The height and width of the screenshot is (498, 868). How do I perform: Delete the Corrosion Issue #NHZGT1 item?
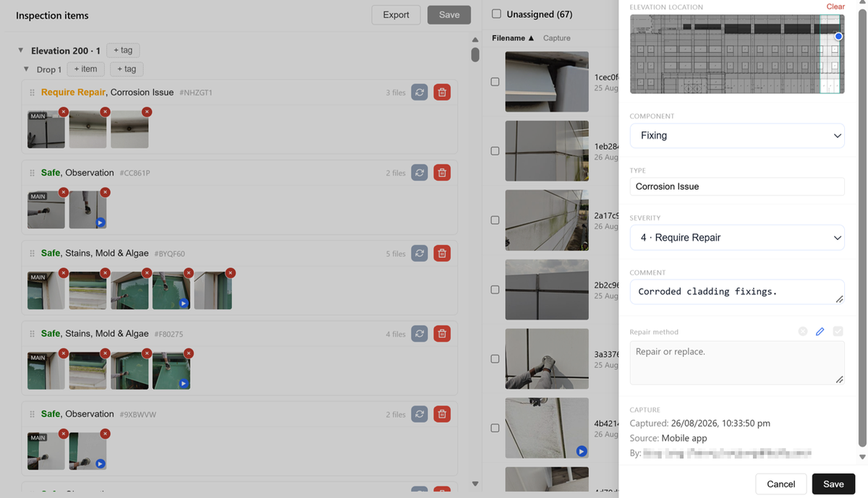point(442,93)
